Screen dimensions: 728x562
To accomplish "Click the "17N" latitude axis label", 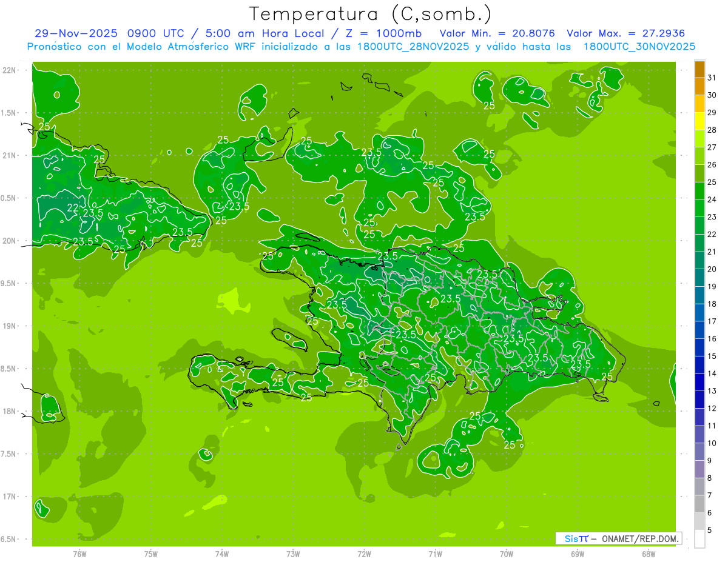I will pyautogui.click(x=9, y=497).
